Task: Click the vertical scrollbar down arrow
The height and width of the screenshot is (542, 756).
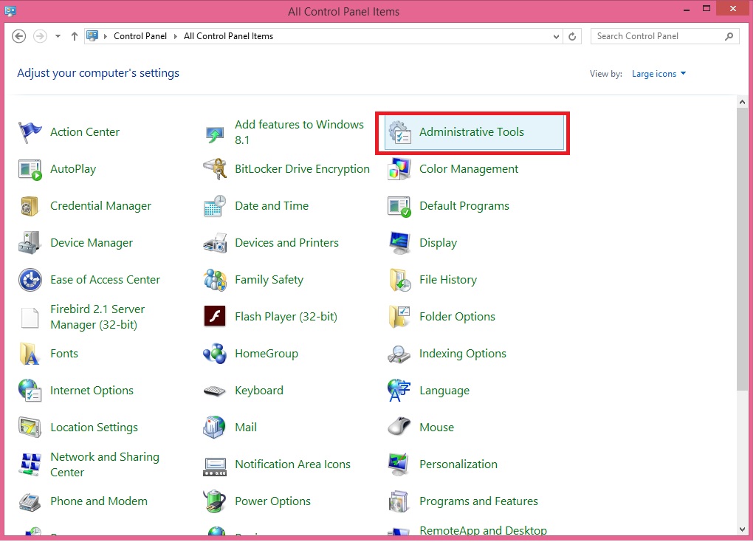Action: 742,528
